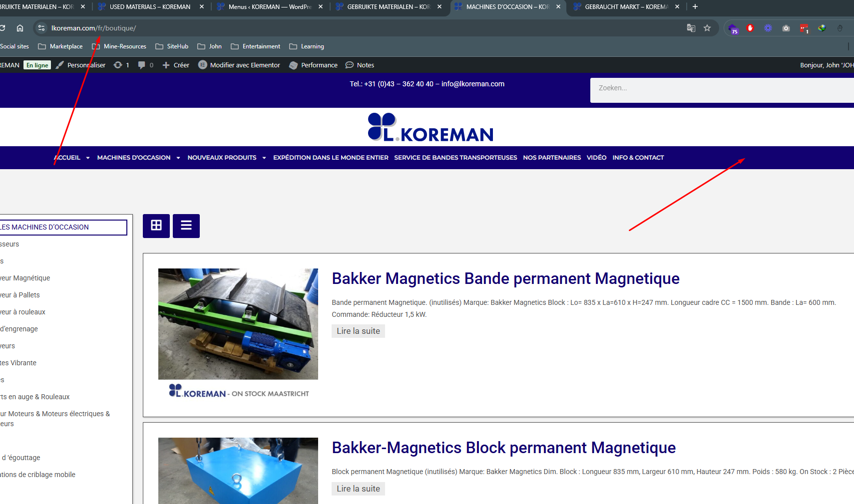
Task: Switch to list view layout
Action: click(x=186, y=226)
